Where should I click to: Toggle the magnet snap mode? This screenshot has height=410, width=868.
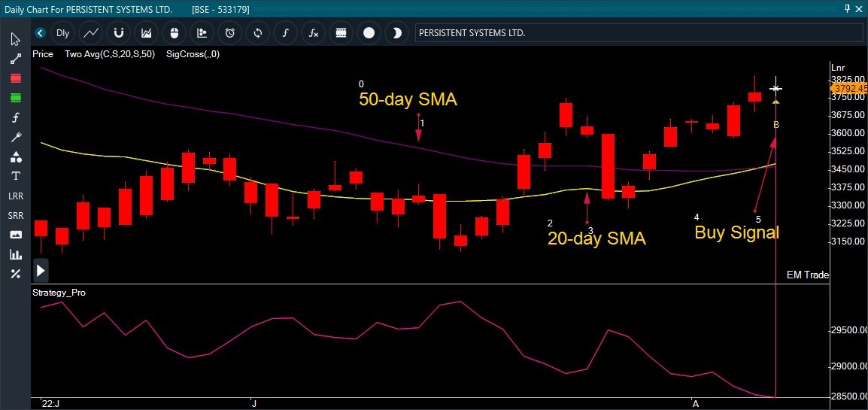click(118, 33)
